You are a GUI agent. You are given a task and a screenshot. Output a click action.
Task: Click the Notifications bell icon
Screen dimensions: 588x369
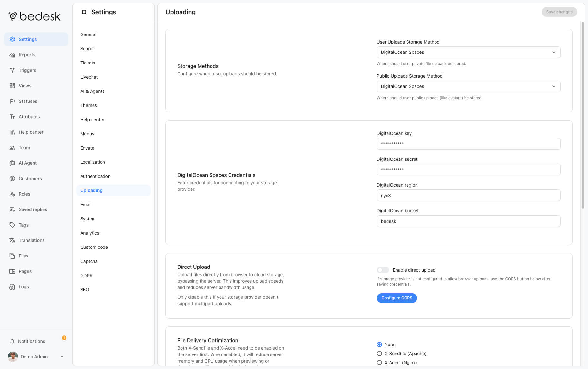click(x=12, y=341)
